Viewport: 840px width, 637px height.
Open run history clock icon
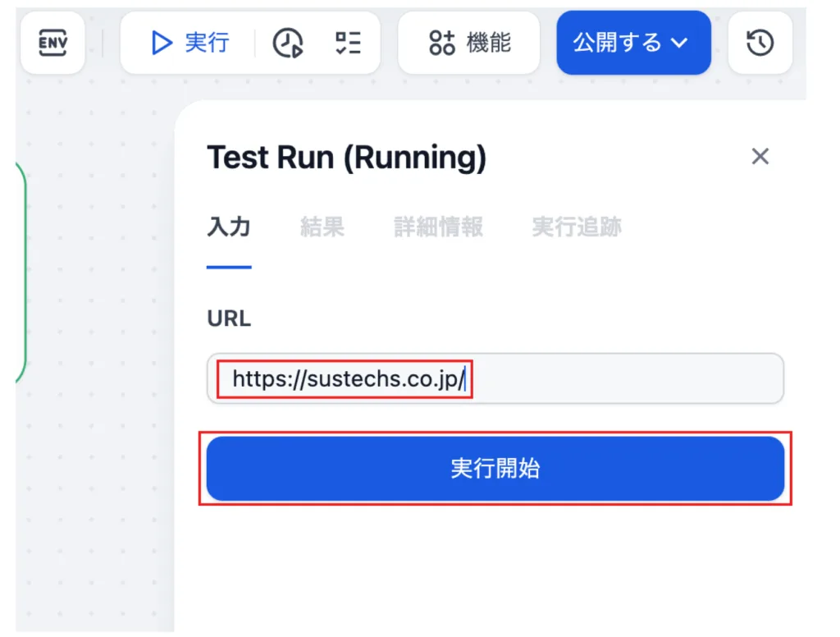click(x=288, y=43)
